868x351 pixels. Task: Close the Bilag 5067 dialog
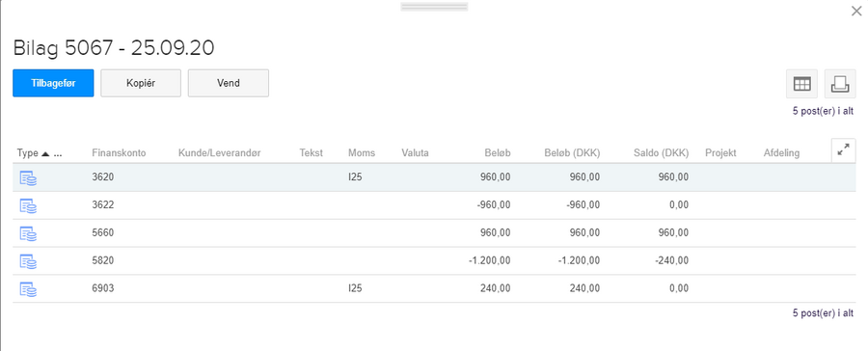(x=855, y=11)
